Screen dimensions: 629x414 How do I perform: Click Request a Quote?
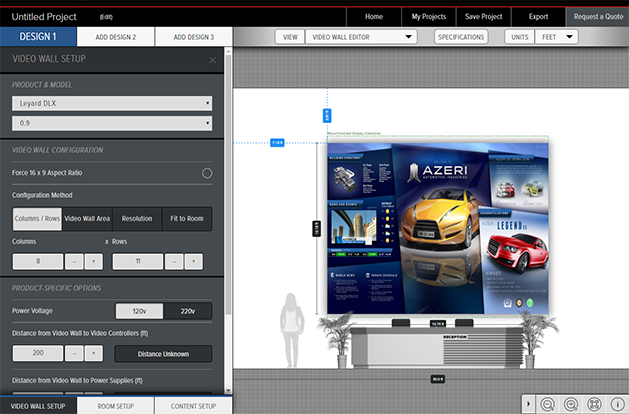click(598, 17)
